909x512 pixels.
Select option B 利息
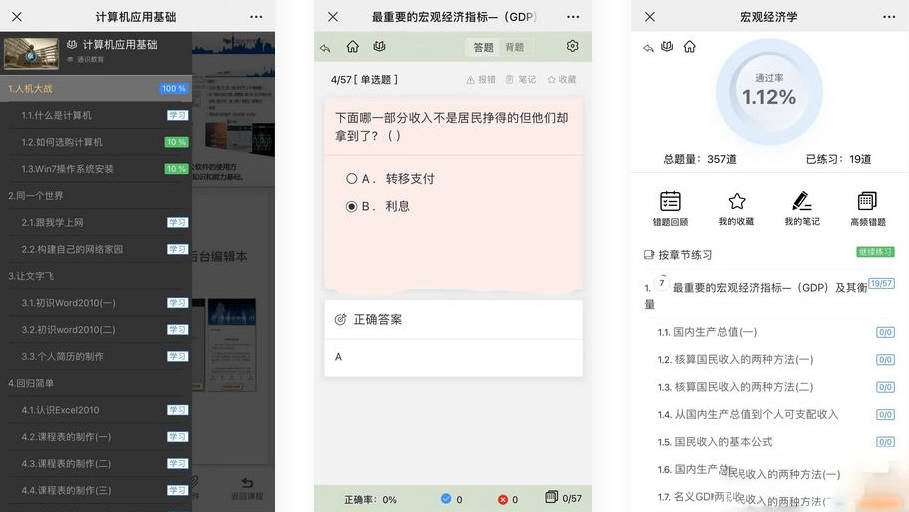click(x=378, y=206)
